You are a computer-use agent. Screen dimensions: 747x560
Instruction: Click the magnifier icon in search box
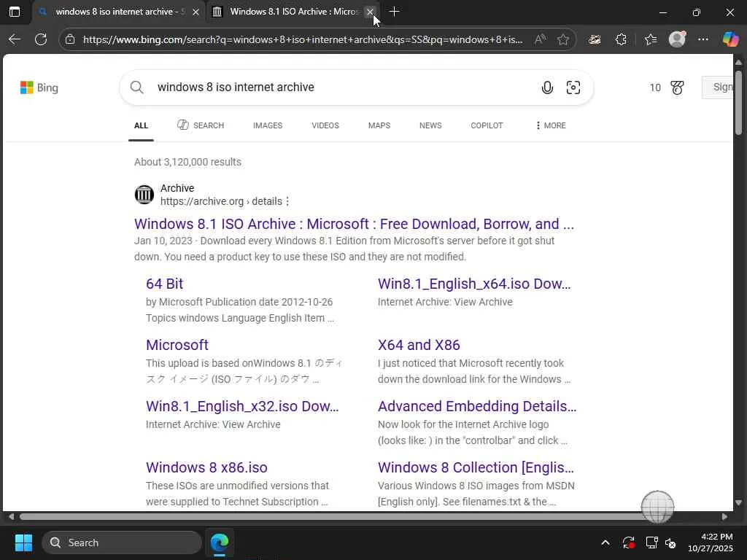136,87
